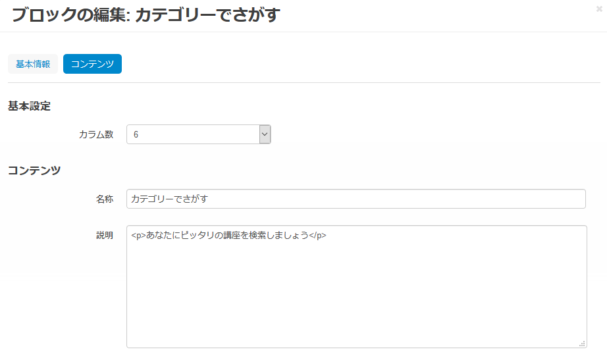Close the block edit dialog
Screen dimensions: 607x364
click(x=598, y=9)
